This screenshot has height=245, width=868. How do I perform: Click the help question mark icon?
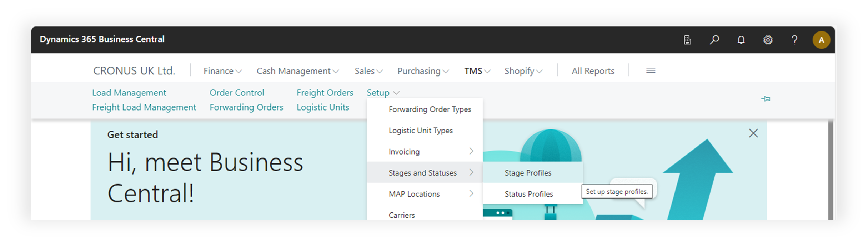click(x=794, y=40)
